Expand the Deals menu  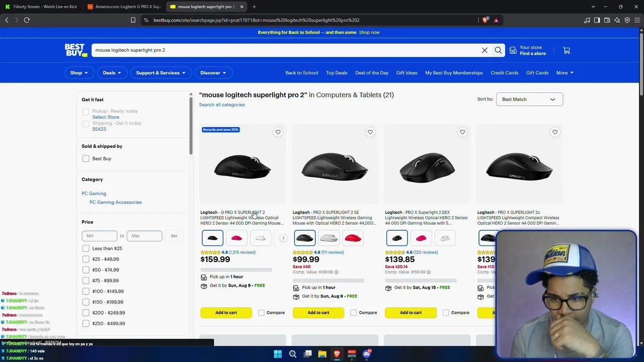tap(112, 73)
